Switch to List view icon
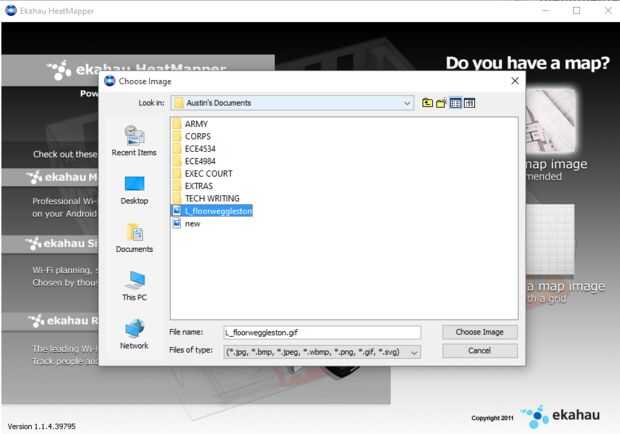 pyautogui.click(x=455, y=103)
